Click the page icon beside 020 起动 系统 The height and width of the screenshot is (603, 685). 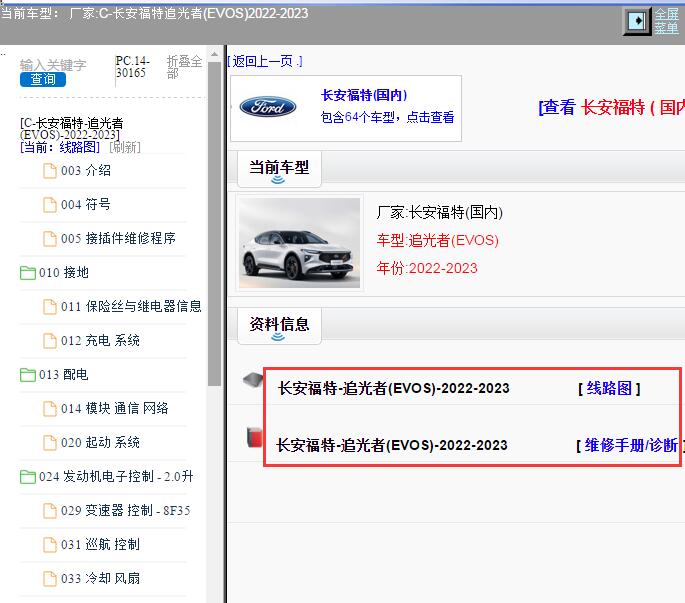click(x=50, y=443)
